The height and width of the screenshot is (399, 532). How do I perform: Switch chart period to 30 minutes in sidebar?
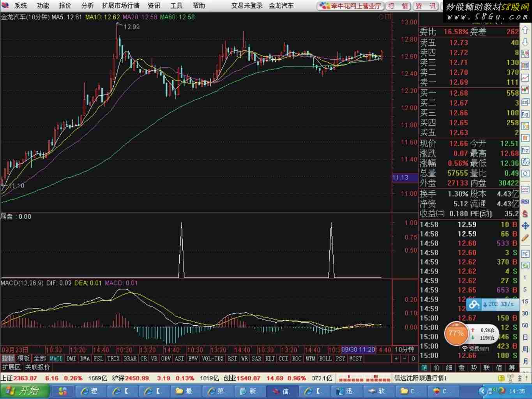pos(525,313)
